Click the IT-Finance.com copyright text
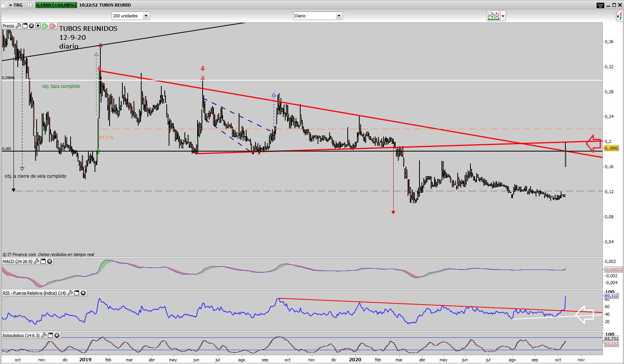 tap(19, 254)
